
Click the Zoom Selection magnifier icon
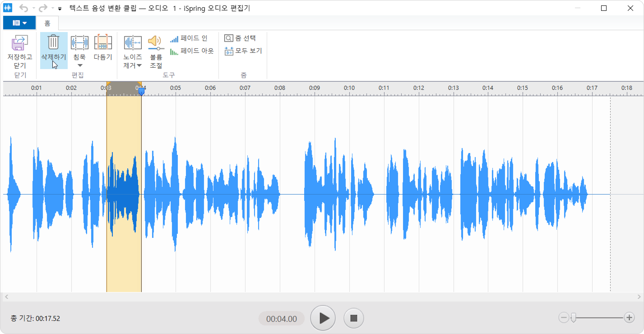click(x=229, y=38)
